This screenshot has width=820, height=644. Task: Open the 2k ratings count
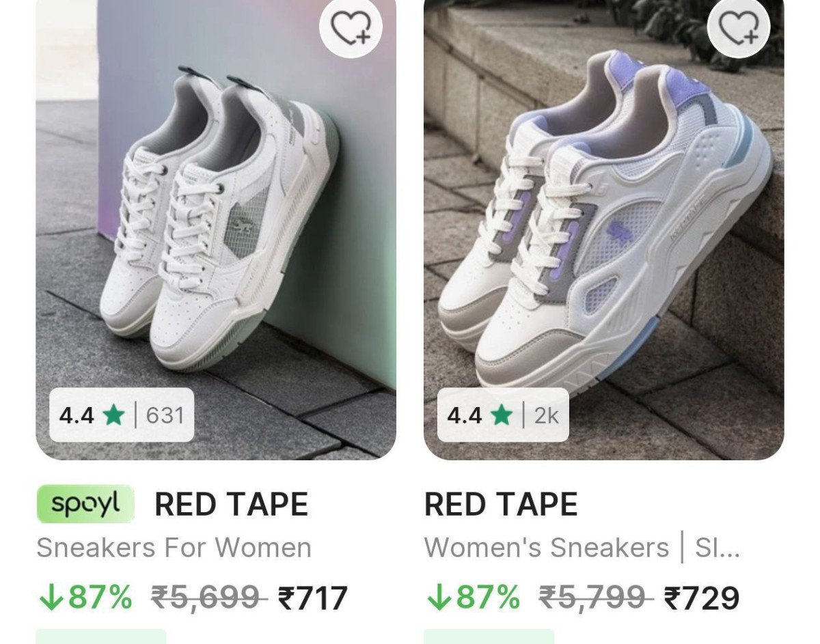point(547,415)
